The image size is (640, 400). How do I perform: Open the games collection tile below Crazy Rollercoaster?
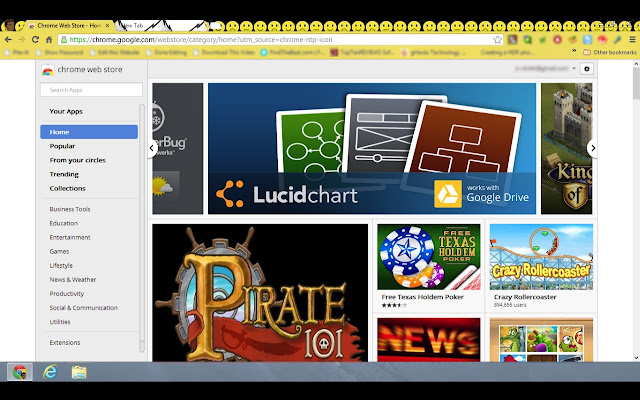click(x=541, y=340)
